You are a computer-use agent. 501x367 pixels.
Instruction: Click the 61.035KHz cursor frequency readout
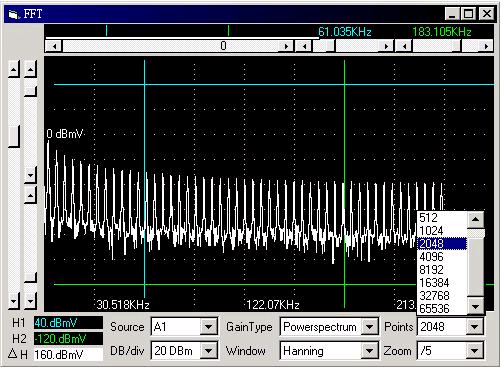(x=345, y=32)
